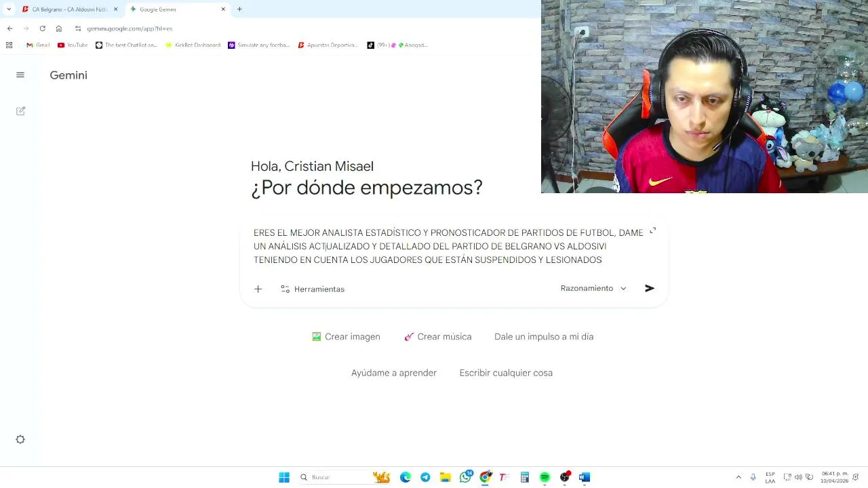This screenshot has height=488, width=868.
Task: Open the Simulate any footba... bookmark
Action: coord(258,45)
